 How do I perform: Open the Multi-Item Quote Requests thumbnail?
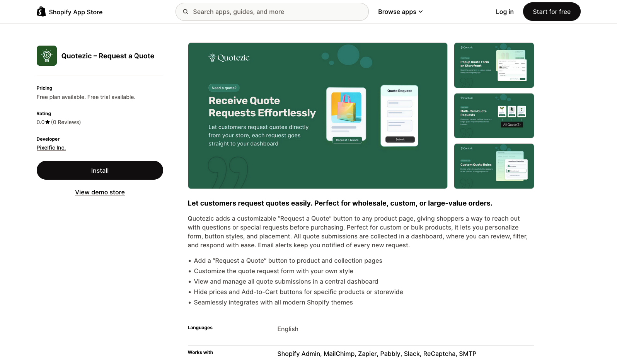tap(494, 116)
